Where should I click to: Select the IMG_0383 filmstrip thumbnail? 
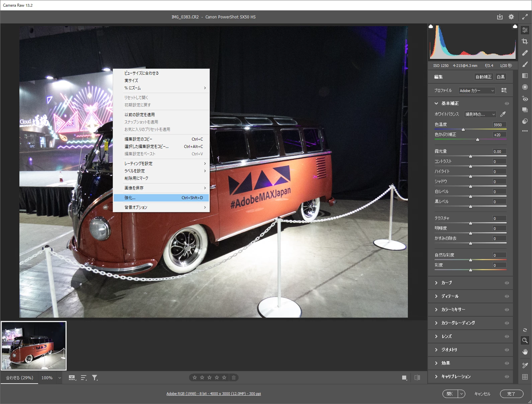tap(34, 346)
